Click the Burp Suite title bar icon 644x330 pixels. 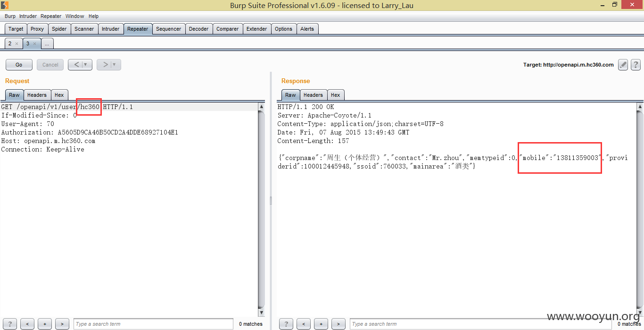coord(4,5)
